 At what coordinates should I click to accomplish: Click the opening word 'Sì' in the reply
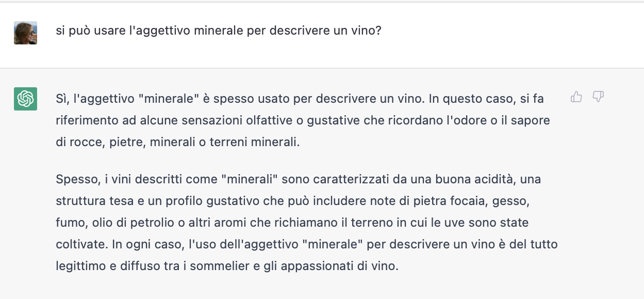(61, 98)
